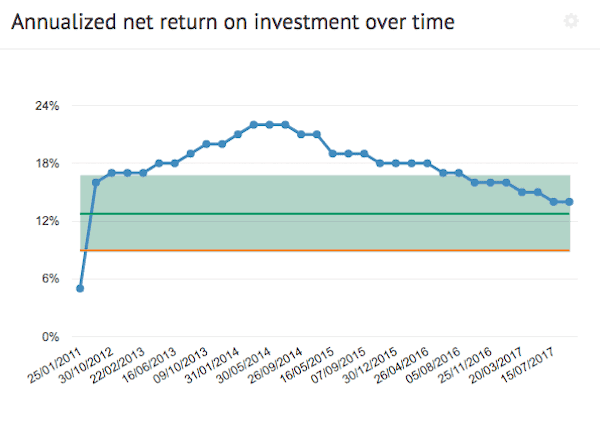Click the first data point near 5%

(x=80, y=288)
